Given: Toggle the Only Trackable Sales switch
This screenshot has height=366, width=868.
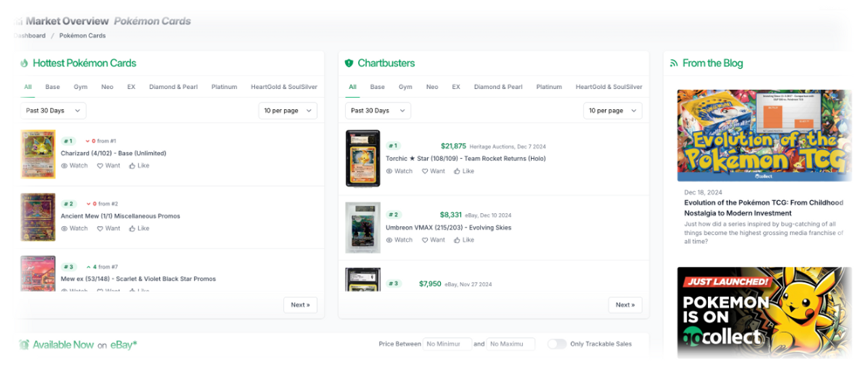Looking at the screenshot, I should (x=557, y=344).
